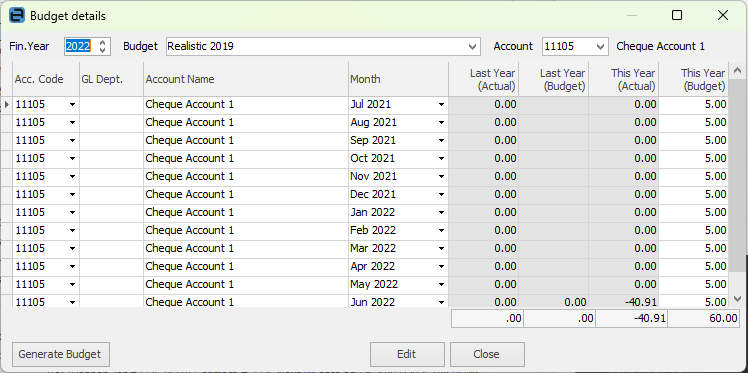Click This Year (Actual) value -40.91 in Jun 2022 row
The image size is (748, 373).
point(623,301)
